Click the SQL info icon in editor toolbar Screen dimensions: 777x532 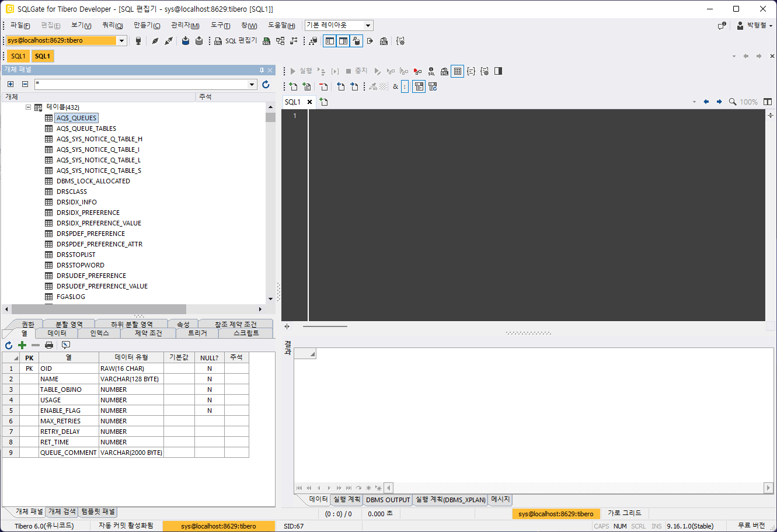pos(431,71)
